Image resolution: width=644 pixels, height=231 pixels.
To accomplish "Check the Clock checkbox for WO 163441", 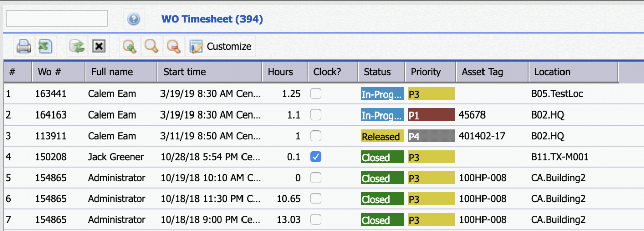I will [316, 94].
